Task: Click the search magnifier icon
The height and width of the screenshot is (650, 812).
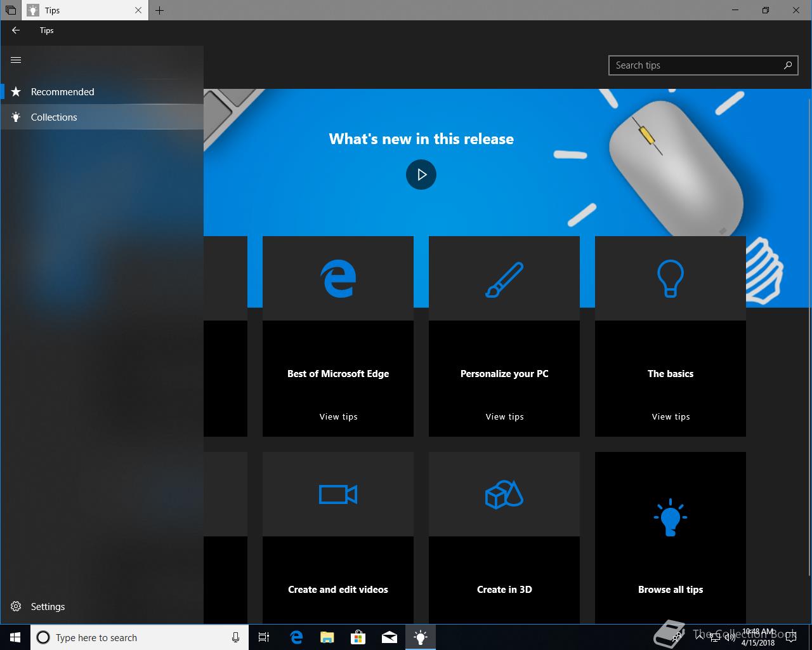Action: point(788,65)
